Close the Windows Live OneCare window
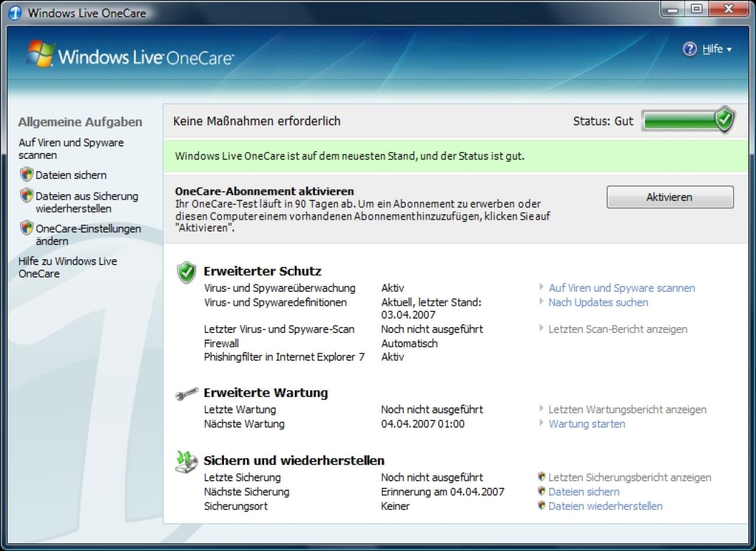Viewport: 756px width, 551px height. 728,9
